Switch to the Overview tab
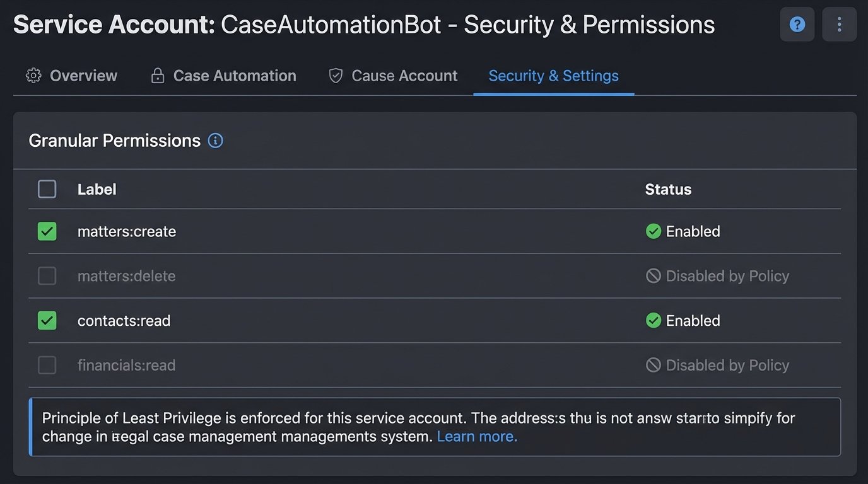Screen dimensions: 868x484 point(83,75)
